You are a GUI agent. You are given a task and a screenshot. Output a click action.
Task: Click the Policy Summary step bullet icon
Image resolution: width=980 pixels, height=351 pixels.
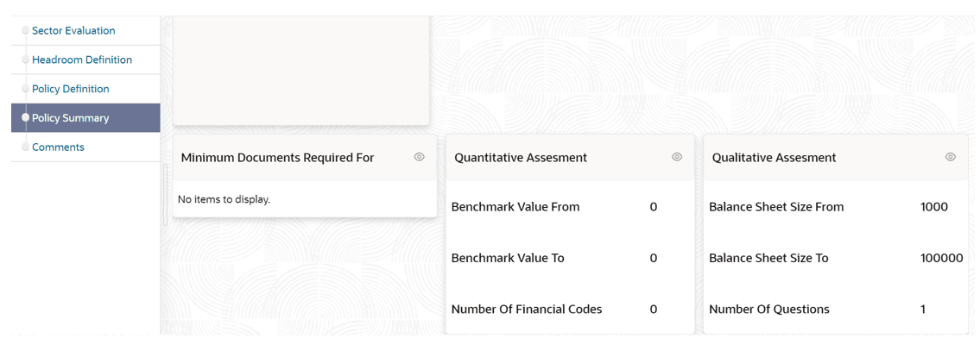(x=25, y=117)
